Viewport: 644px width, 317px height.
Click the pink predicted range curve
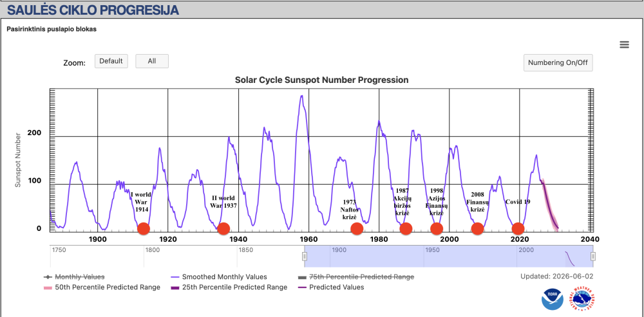pyautogui.click(x=549, y=204)
